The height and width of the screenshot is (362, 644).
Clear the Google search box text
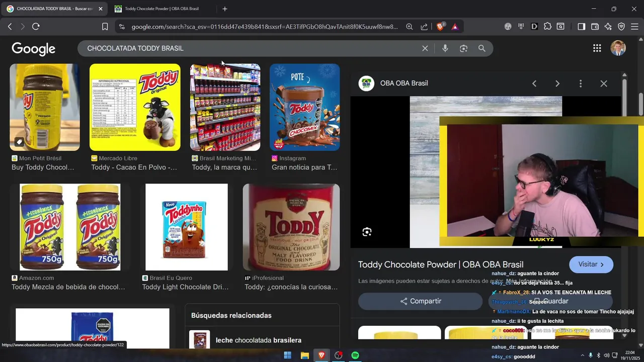click(425, 48)
